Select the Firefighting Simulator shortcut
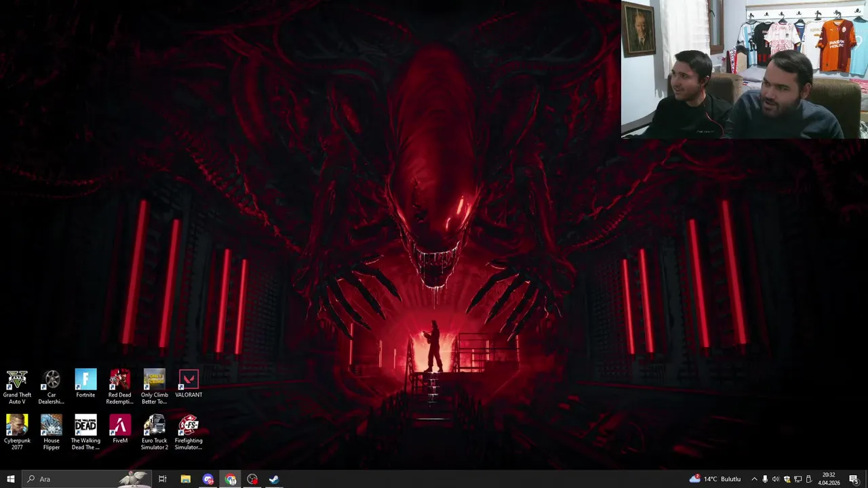 [x=189, y=432]
